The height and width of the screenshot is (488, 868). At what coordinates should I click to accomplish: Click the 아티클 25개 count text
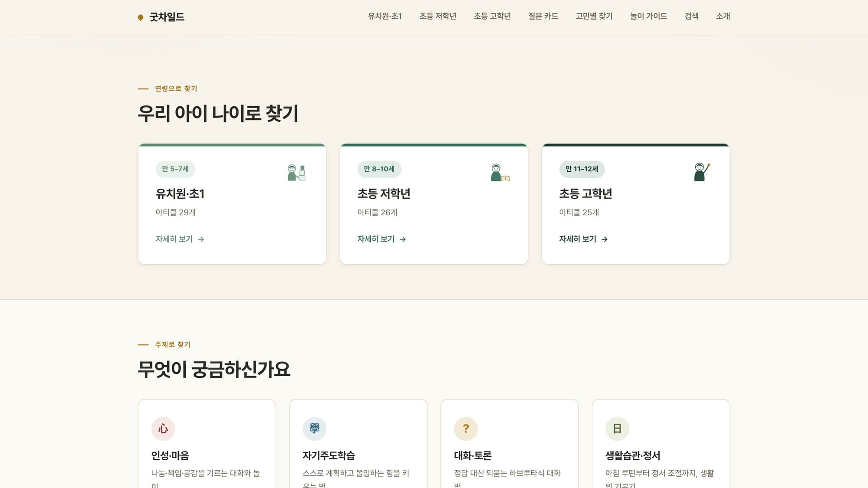tap(579, 212)
